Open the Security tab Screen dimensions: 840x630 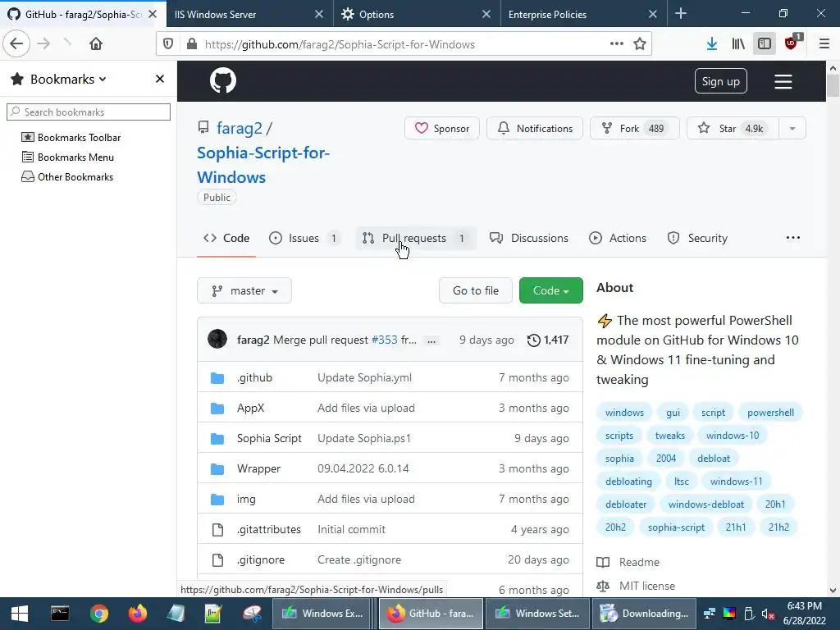pos(697,238)
